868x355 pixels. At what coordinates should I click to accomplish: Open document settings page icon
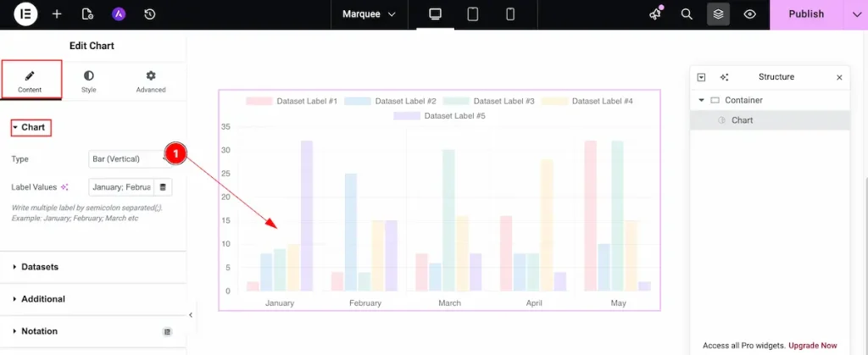87,14
